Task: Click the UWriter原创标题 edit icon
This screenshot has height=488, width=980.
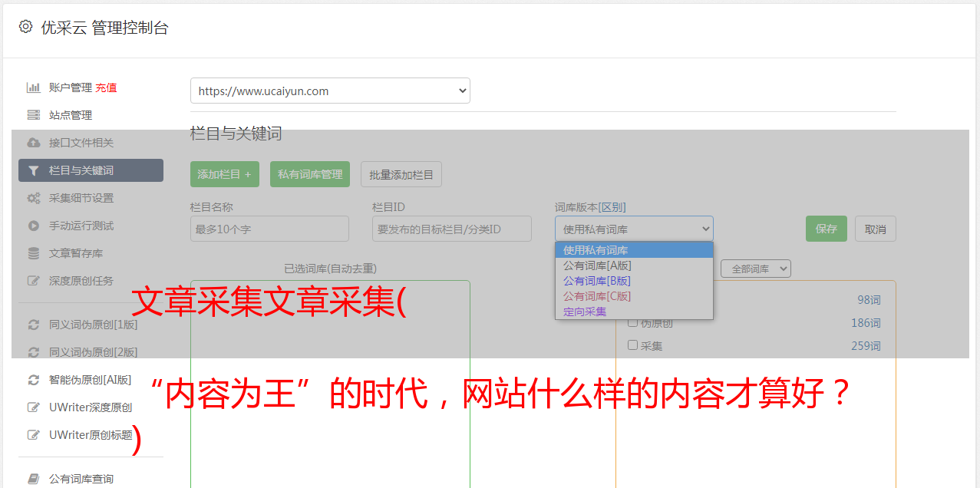Action: (x=34, y=435)
